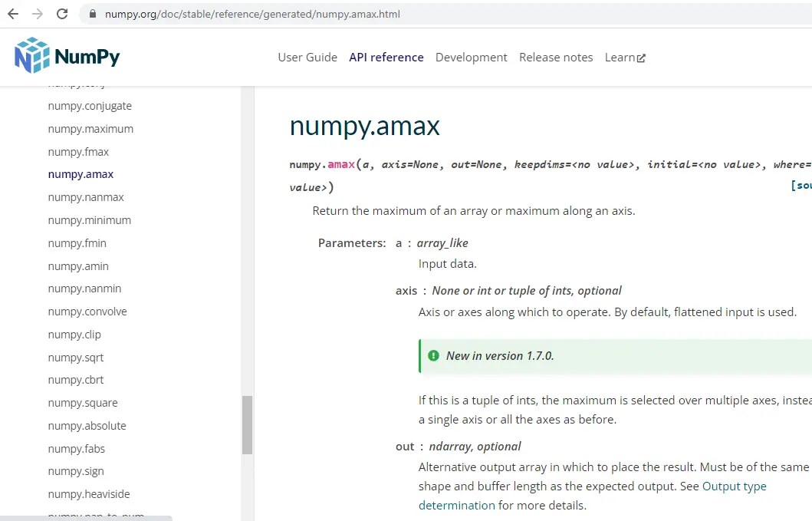
Task: Open the [source] link for amax
Action: click(801, 185)
